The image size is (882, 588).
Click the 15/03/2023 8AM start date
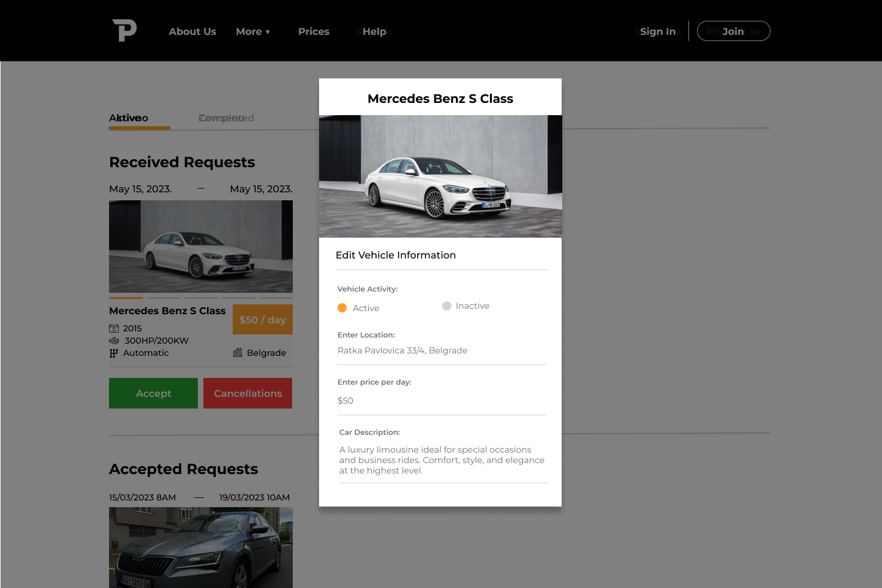pyautogui.click(x=143, y=497)
